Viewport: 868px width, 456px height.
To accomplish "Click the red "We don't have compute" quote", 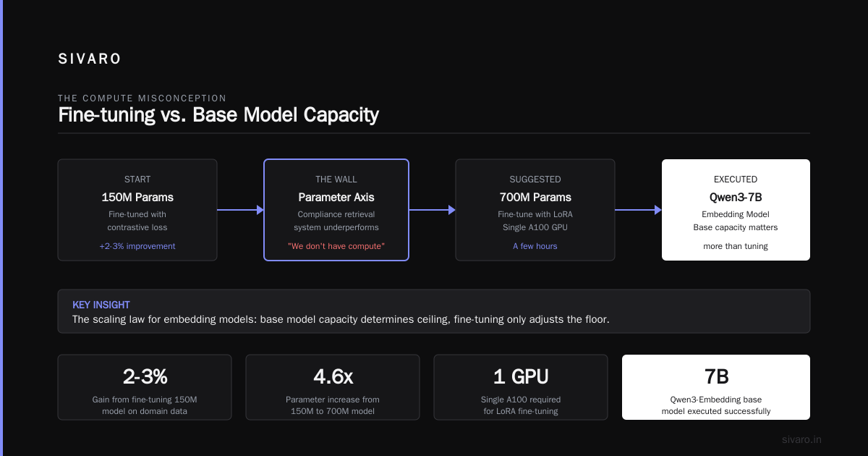I will (336, 246).
